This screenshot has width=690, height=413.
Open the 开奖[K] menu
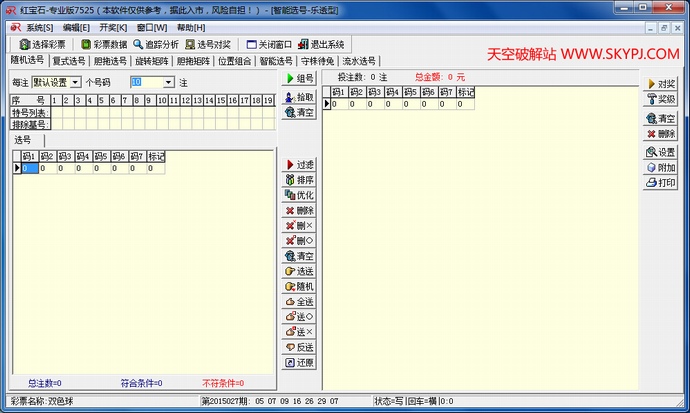pos(113,28)
